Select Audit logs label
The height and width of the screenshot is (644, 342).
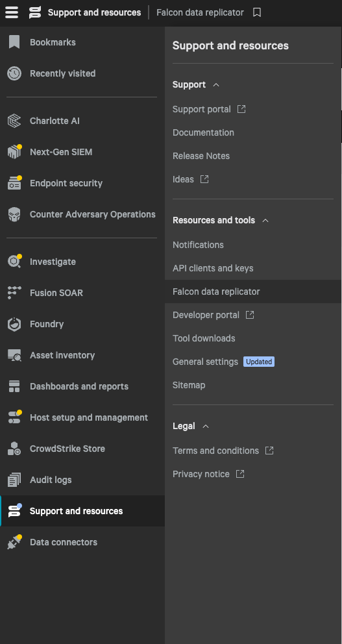point(51,480)
